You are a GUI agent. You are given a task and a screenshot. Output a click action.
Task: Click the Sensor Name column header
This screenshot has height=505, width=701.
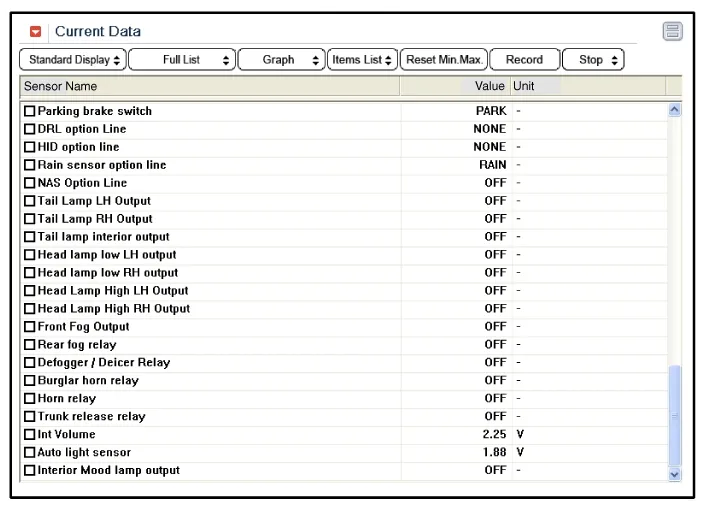210,87
